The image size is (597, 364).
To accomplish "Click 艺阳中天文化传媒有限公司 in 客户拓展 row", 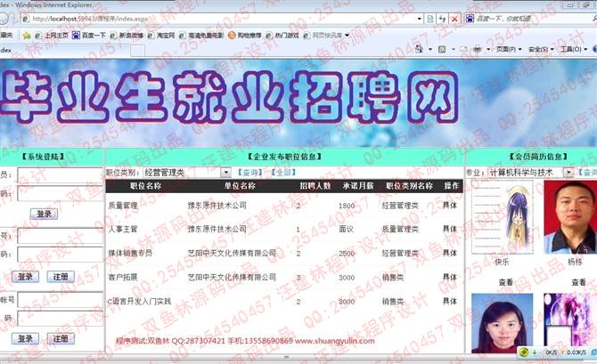I will 232,277.
